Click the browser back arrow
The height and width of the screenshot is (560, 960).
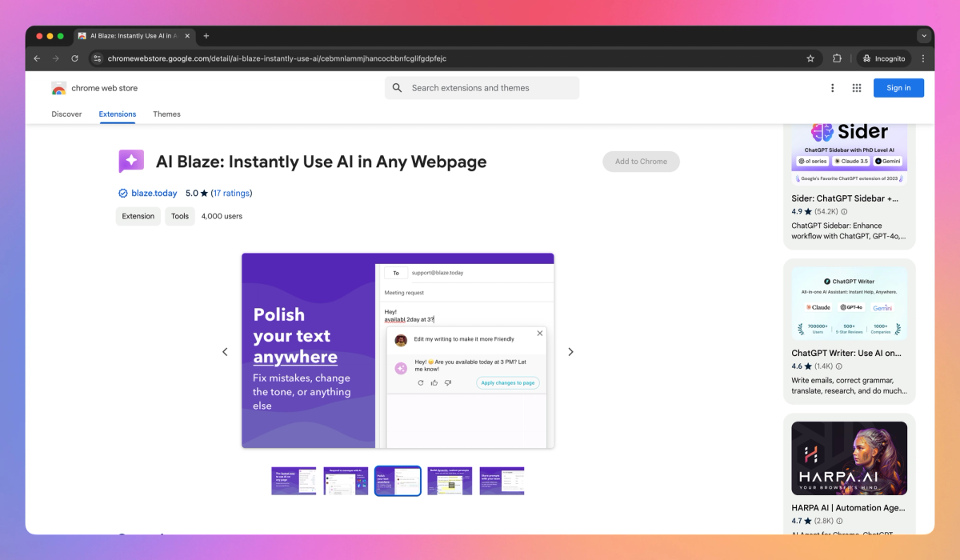(x=37, y=58)
